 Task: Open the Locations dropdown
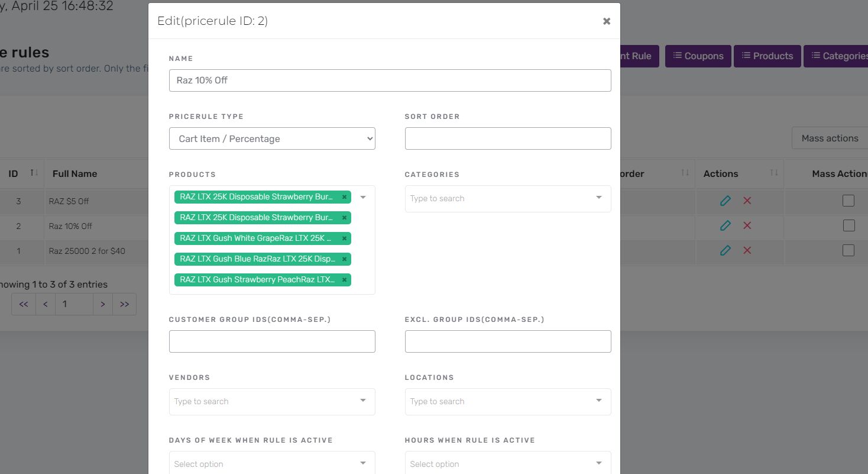[508, 401]
